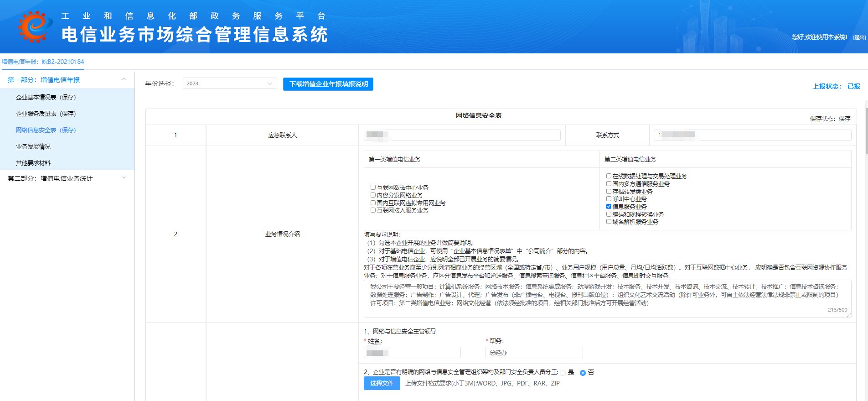Click the 第二类增值电信业务 header
The height and width of the screenshot is (401, 868).
point(630,159)
